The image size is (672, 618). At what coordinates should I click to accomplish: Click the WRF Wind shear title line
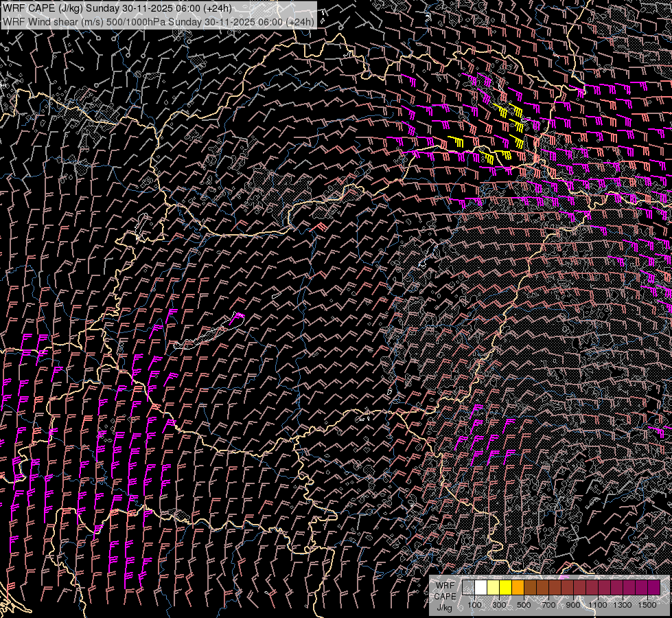158,21
